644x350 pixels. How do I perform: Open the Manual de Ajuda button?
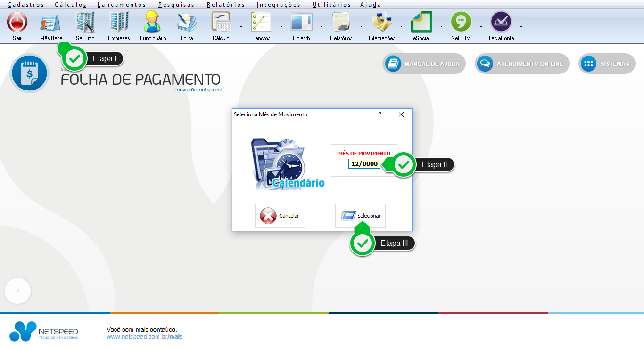424,64
